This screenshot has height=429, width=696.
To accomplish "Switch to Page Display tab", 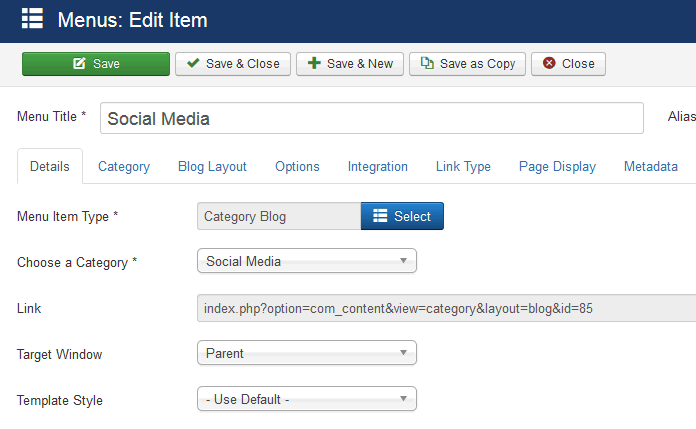I will click(557, 167).
